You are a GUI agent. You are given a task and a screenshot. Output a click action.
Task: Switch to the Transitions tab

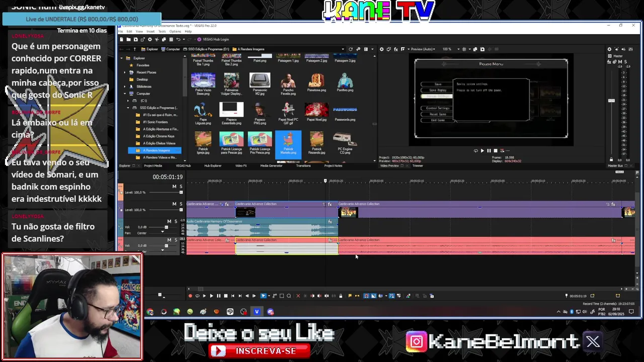point(303,165)
